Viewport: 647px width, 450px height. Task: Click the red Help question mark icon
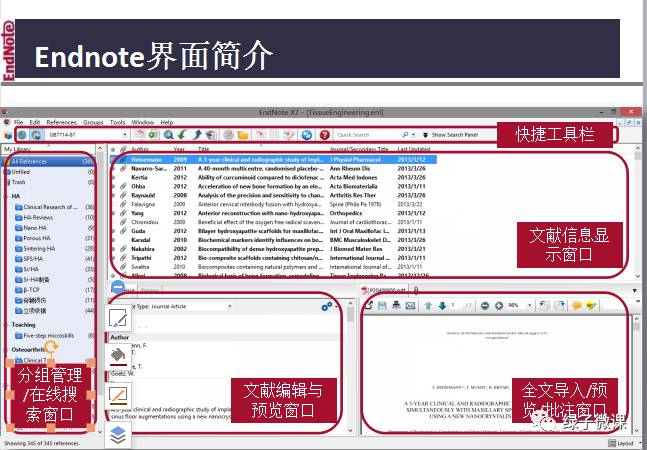tap(325, 134)
